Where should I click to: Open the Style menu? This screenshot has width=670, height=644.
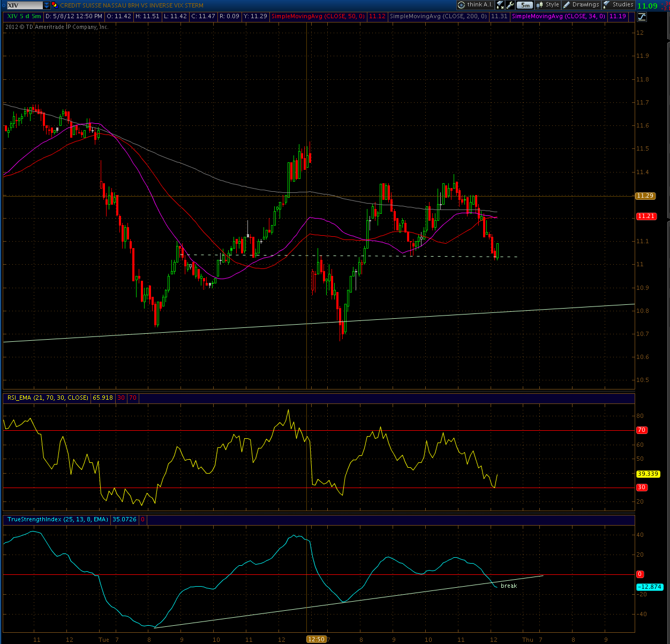pos(547,5)
